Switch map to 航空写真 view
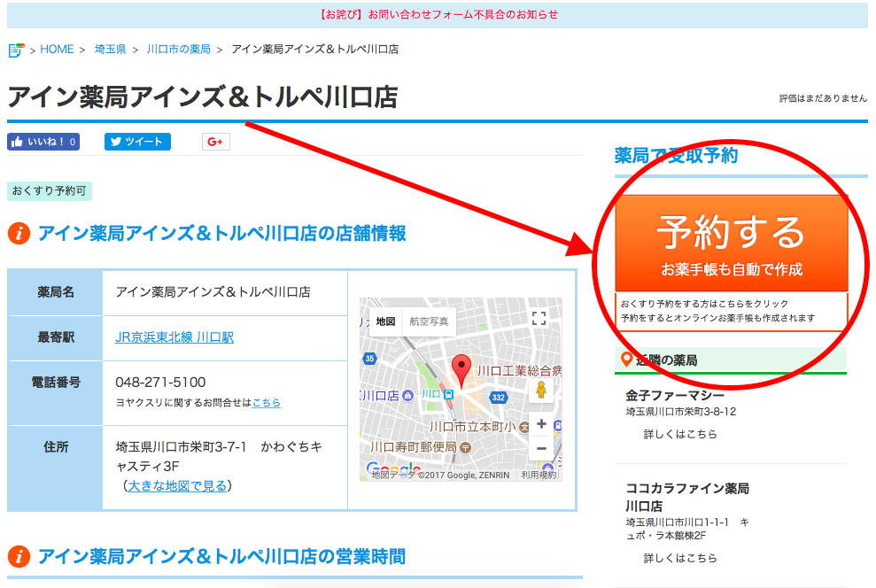Screen dimensions: 876x588 coord(429,321)
